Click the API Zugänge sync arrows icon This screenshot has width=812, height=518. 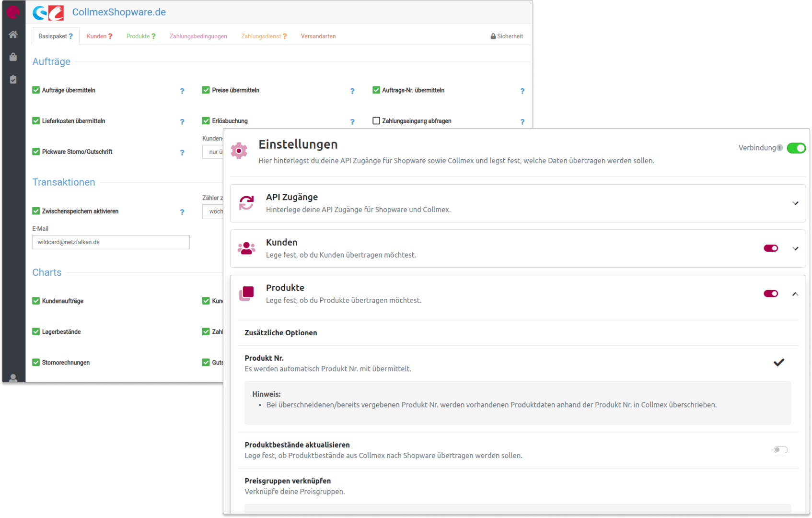tap(246, 203)
